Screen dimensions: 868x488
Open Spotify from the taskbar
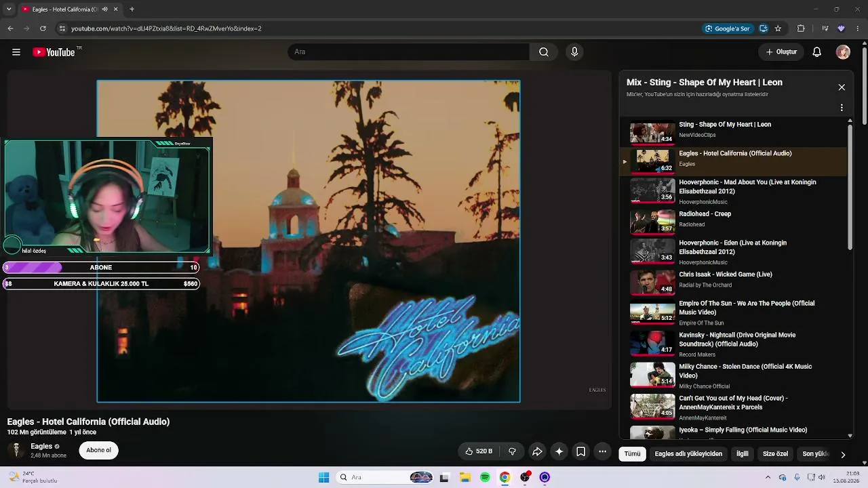(x=485, y=477)
